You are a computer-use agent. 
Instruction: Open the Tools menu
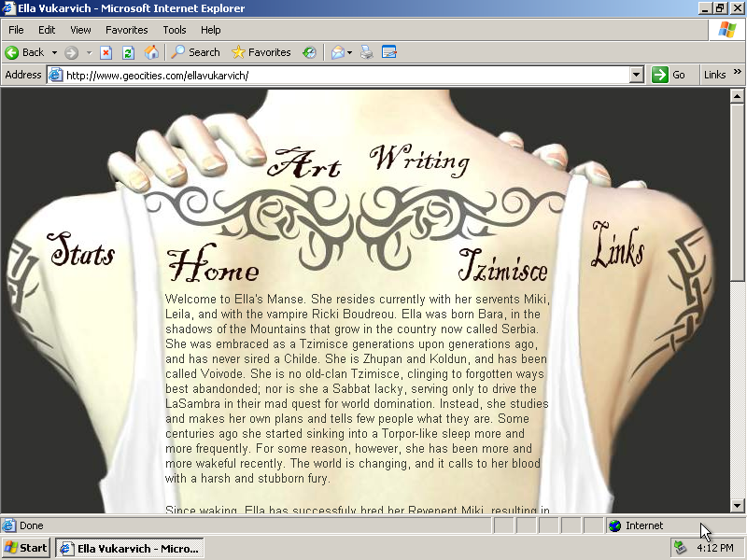coord(175,30)
